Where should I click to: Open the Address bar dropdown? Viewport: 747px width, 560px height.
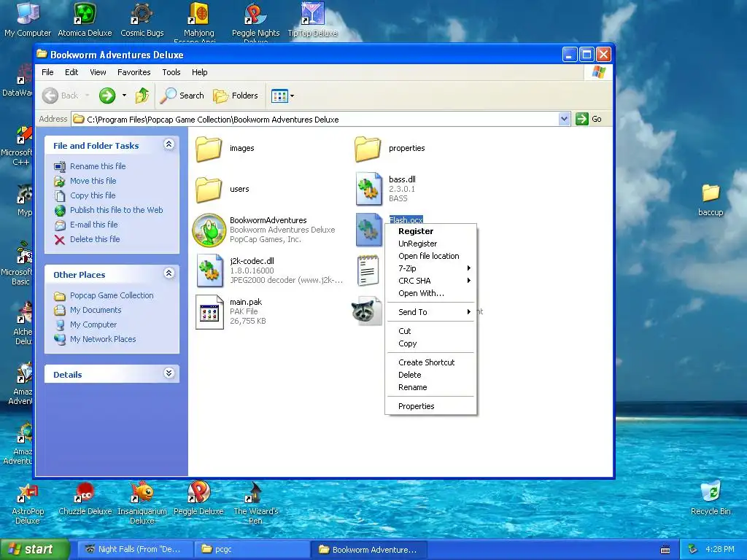[564, 119]
